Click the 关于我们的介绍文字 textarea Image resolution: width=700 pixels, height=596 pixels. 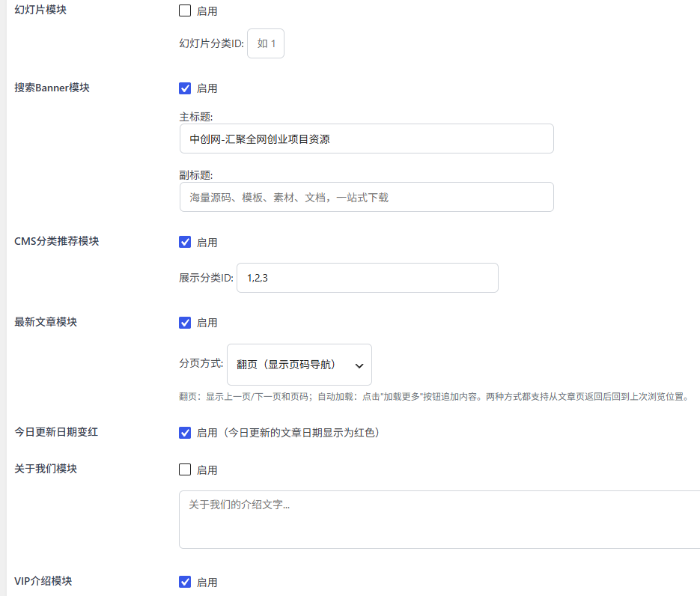[x=439, y=520]
